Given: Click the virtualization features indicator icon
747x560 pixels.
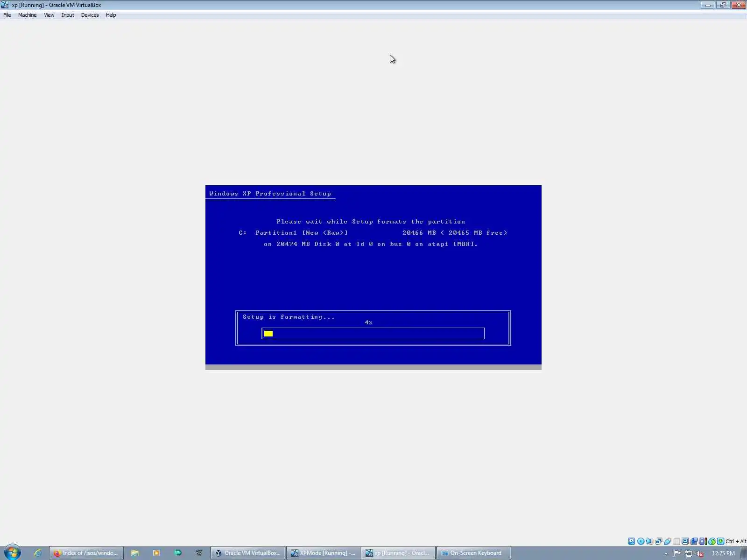Looking at the screenshot, I should 703,541.
